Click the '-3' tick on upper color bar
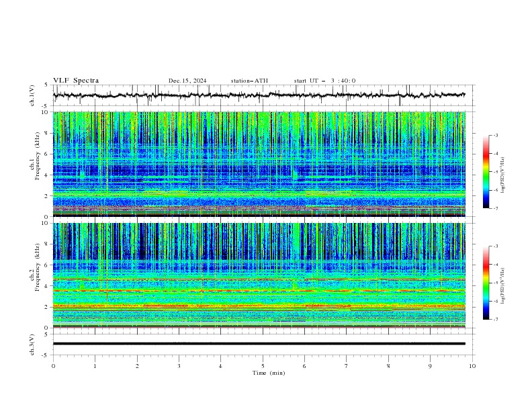532x411 pixels. 496,135
